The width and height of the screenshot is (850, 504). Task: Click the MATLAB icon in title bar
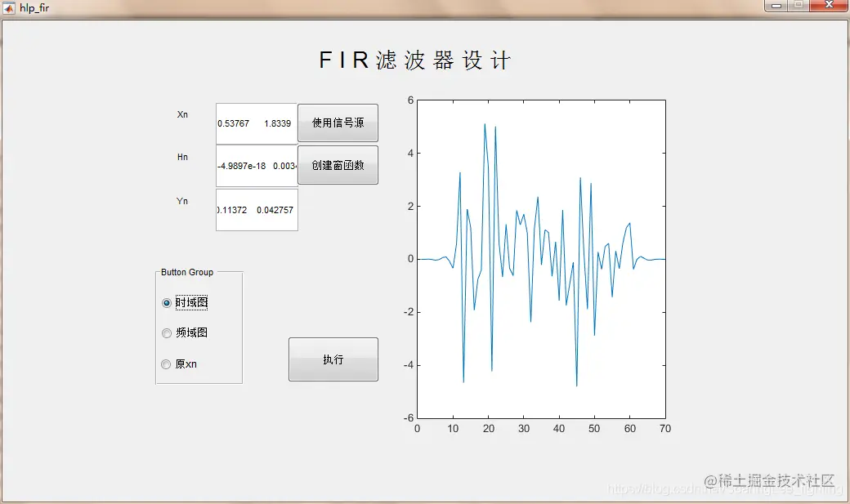9,7
